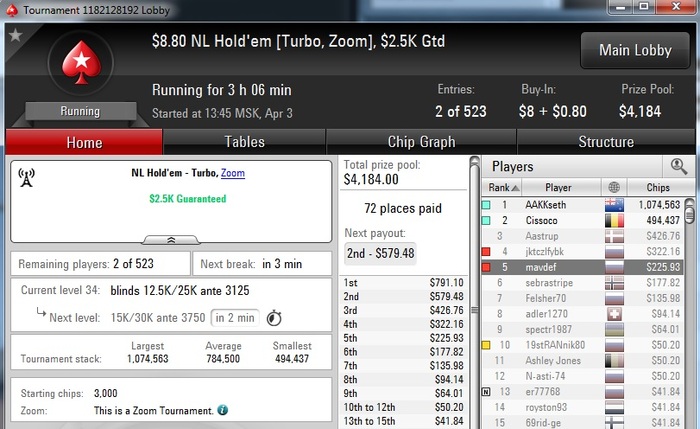
Task: Sort the player list by the Rank column
Action: (502, 187)
